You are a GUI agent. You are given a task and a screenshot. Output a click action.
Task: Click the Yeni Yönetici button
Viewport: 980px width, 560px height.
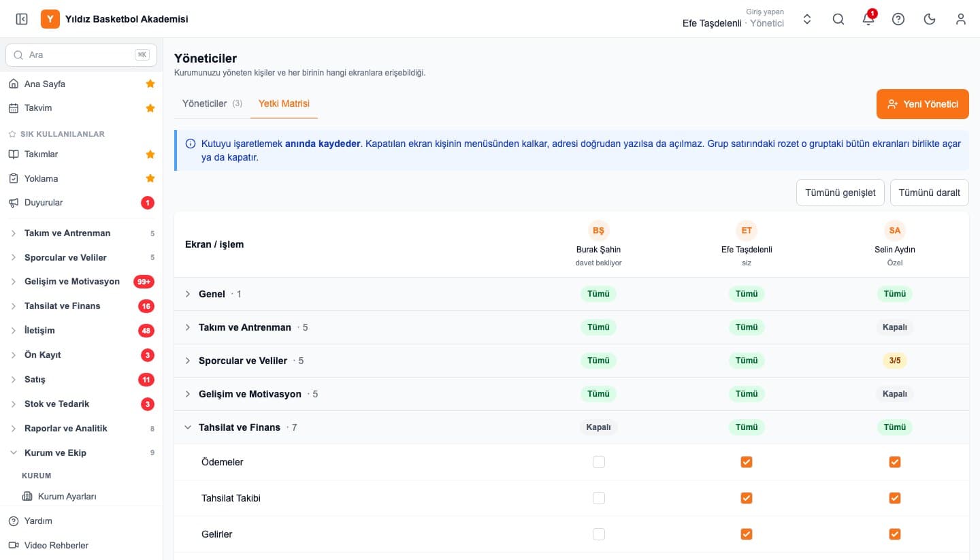click(x=923, y=104)
